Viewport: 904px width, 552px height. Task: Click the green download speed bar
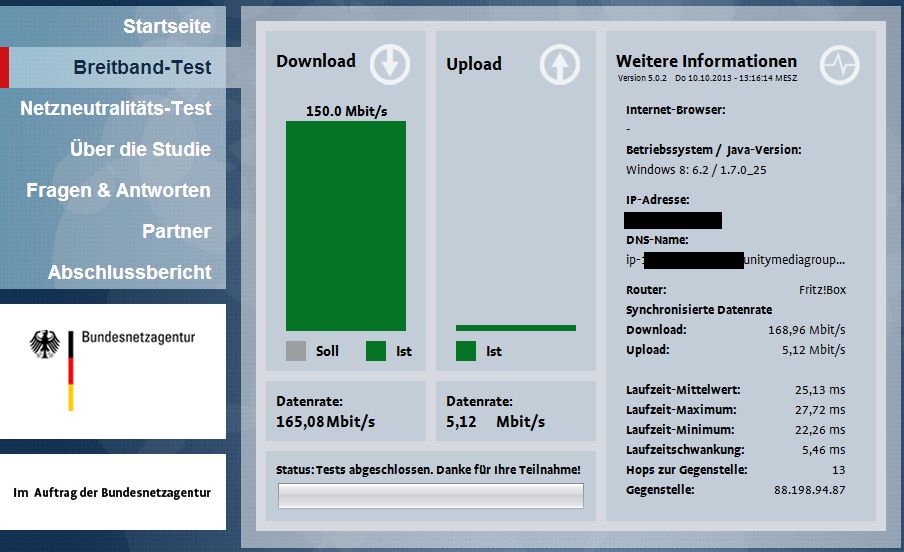click(x=346, y=226)
